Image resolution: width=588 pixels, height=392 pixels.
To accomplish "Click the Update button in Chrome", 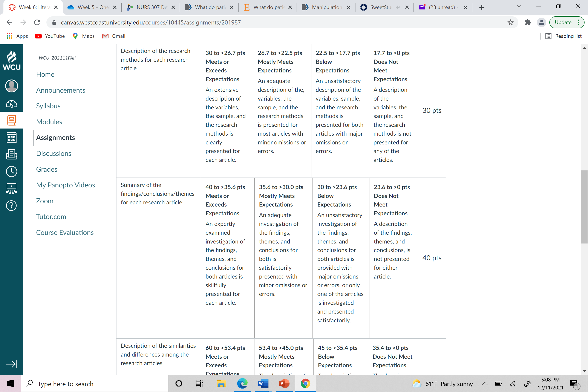I will coord(563,23).
